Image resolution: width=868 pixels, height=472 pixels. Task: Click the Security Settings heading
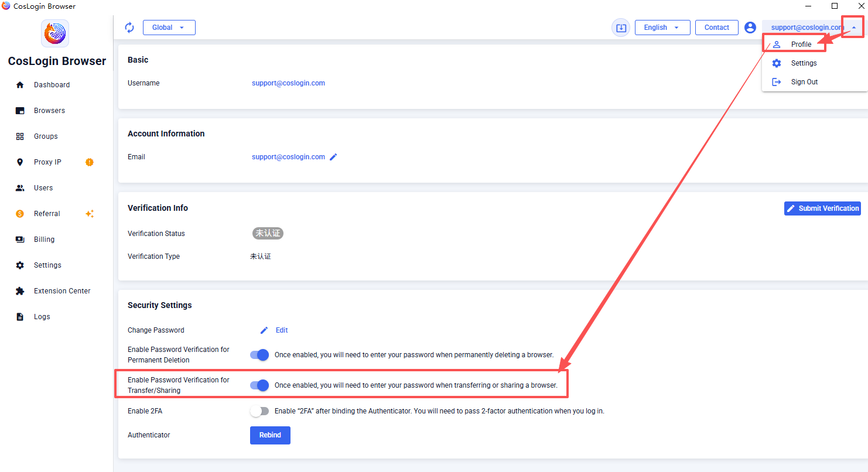160,305
